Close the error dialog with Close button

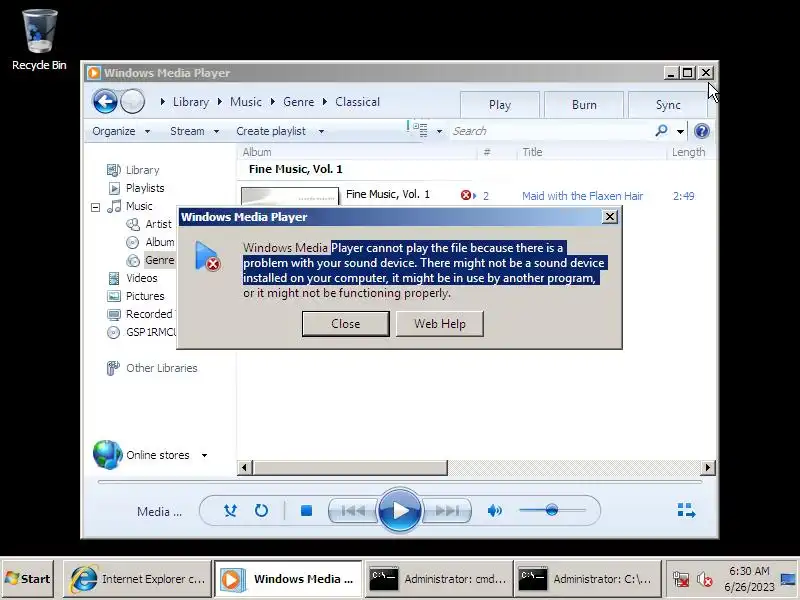tap(345, 324)
